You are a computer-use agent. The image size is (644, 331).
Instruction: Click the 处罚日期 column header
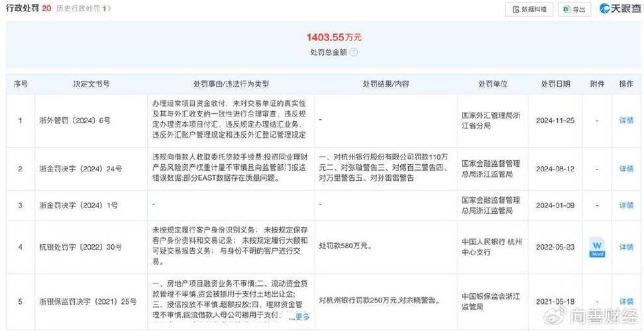click(x=555, y=84)
